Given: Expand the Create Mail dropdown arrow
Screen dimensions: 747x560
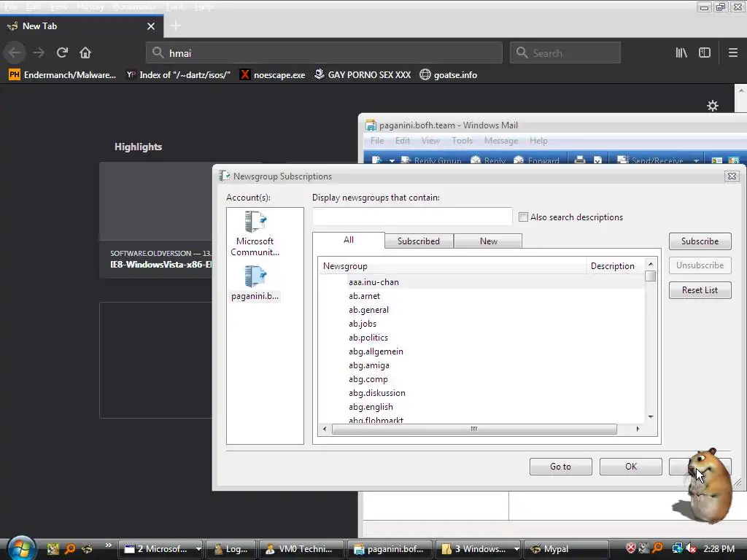Looking at the screenshot, I should click(x=392, y=160).
